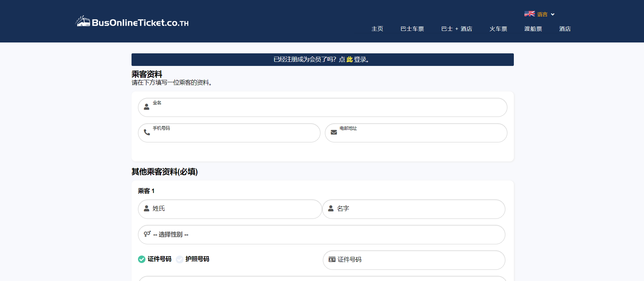
Task: Focus the 全名 full name input
Action: [x=323, y=107]
